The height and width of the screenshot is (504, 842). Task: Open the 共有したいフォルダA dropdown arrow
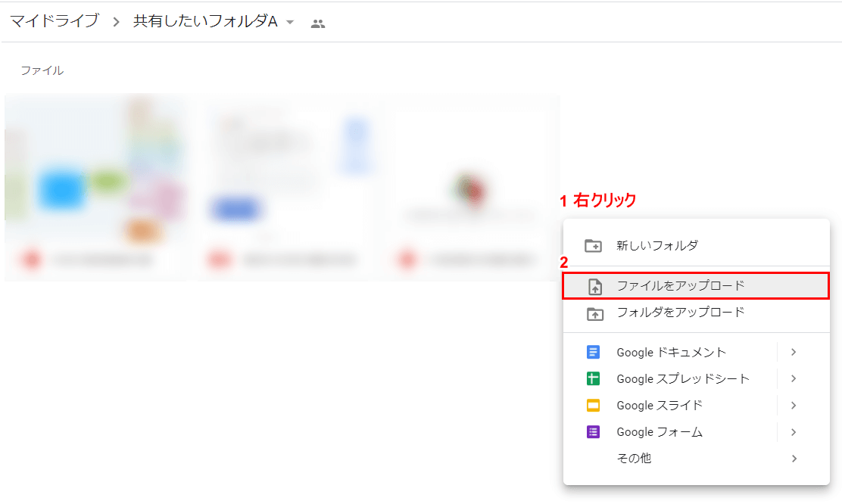click(x=290, y=23)
